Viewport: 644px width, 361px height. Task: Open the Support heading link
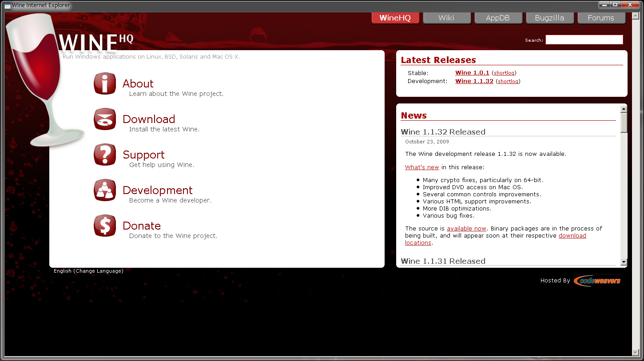pos(143,155)
